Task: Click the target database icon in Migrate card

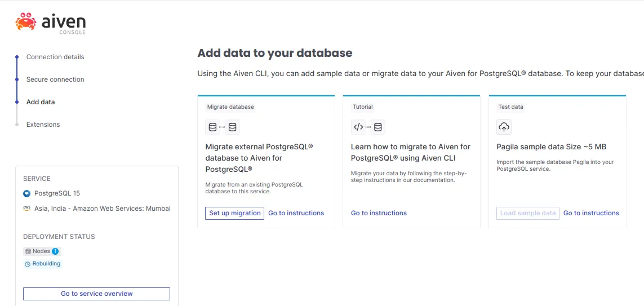Action: pyautogui.click(x=233, y=127)
